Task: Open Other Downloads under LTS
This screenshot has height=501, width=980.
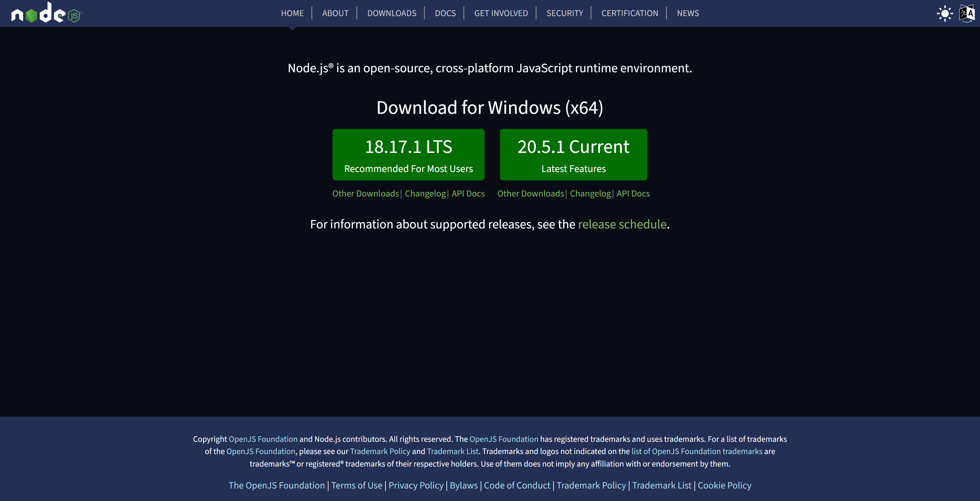Action: pos(365,194)
